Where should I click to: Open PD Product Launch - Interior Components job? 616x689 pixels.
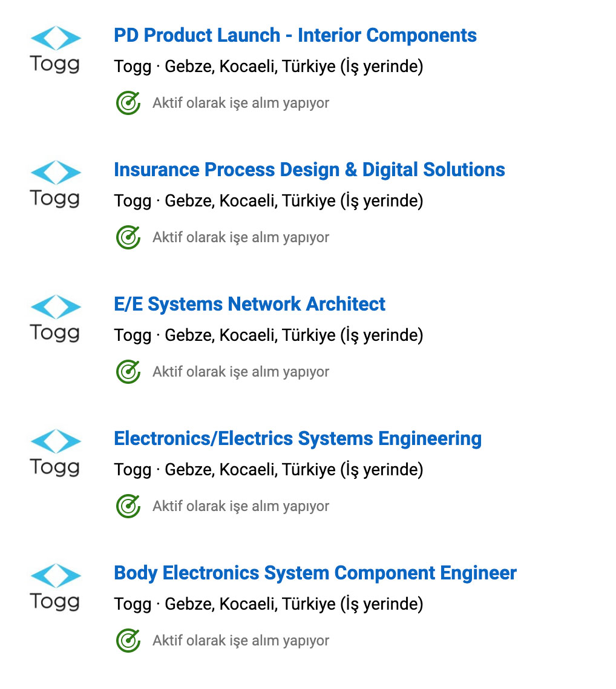295,35
